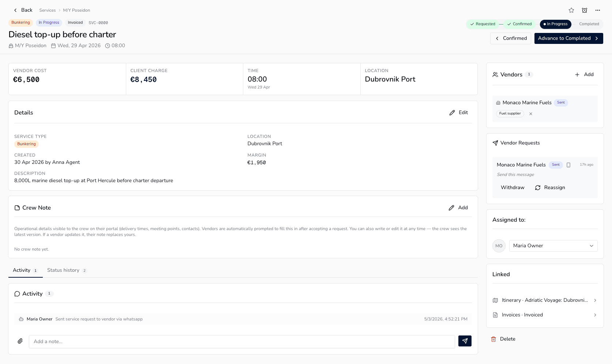The height and width of the screenshot is (364, 612).
Task: Add a vendor in Vendors panel
Action: (584, 75)
